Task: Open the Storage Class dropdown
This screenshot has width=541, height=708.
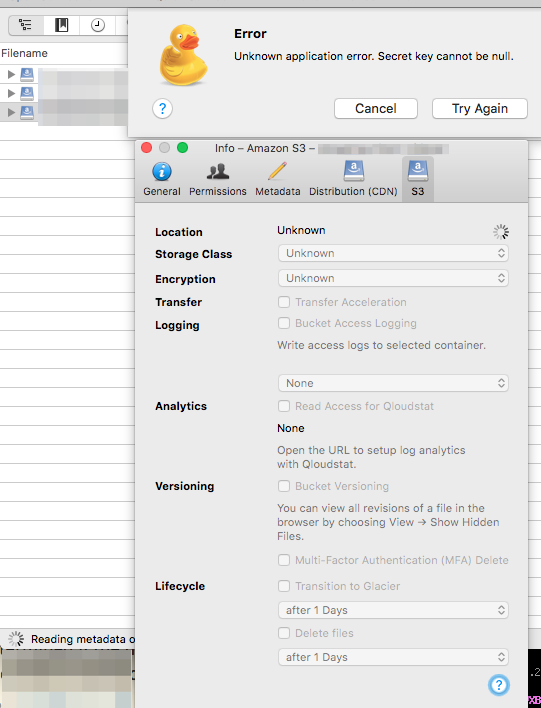Action: (x=393, y=253)
